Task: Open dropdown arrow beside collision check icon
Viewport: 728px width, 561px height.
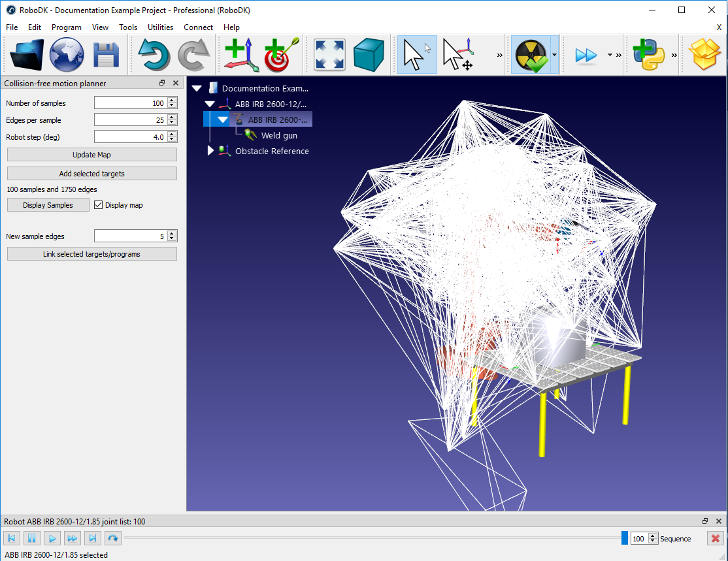Action: pos(554,55)
